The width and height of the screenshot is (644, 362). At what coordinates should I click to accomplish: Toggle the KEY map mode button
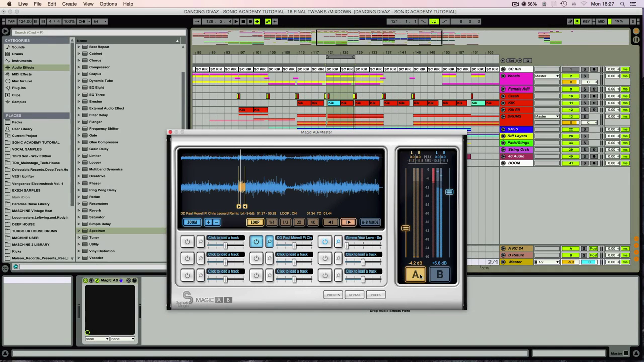coord(586,21)
